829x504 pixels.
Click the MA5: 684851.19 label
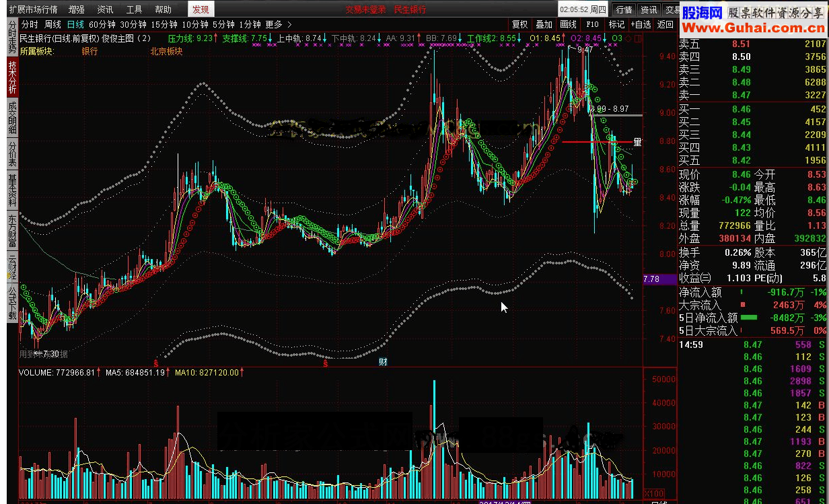(x=138, y=372)
